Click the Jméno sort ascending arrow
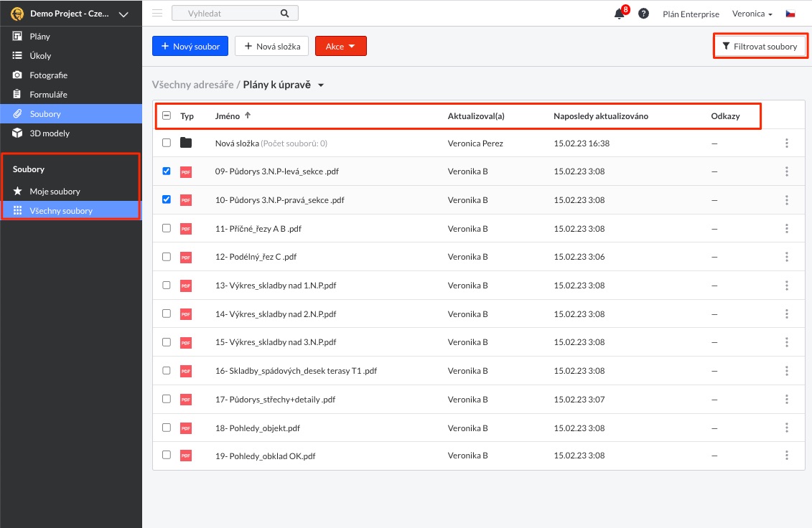The width and height of the screenshot is (812, 528). [248, 115]
